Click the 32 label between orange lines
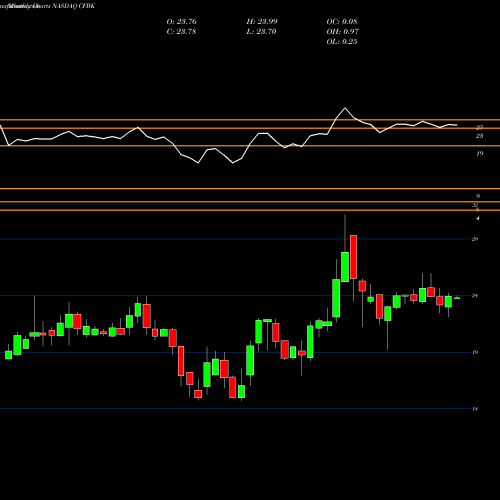500x500 pixels. pos(475,205)
